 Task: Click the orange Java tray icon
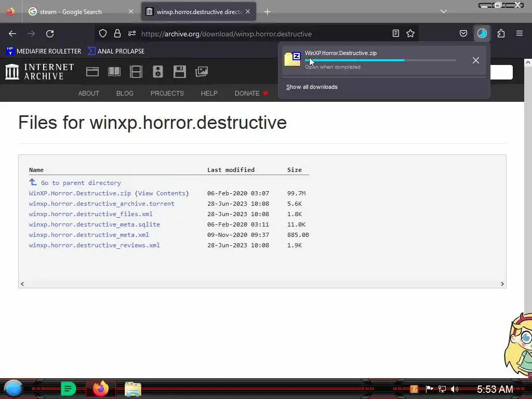tap(414, 389)
